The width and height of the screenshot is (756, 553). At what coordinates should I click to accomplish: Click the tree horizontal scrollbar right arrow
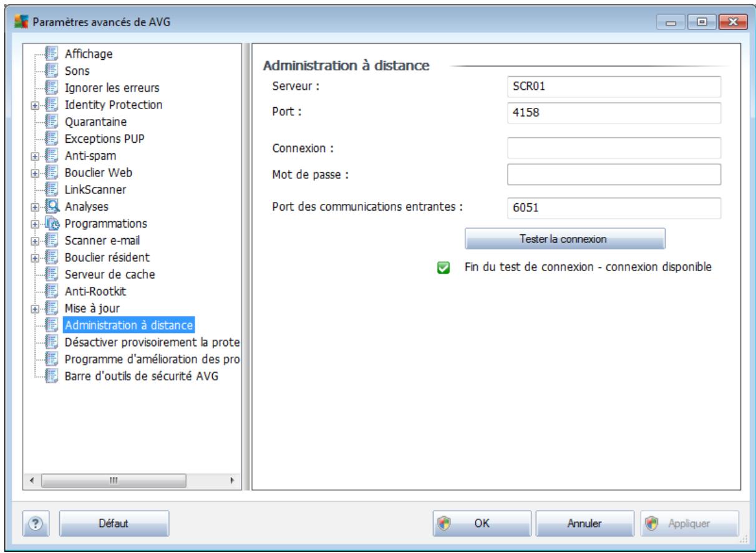click(233, 482)
